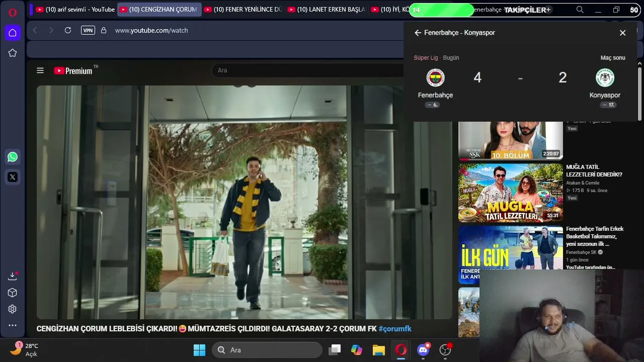The width and height of the screenshot is (644, 362).
Task: Open the 'İLK GÜN' basketball video thumbnail
Action: (511, 255)
